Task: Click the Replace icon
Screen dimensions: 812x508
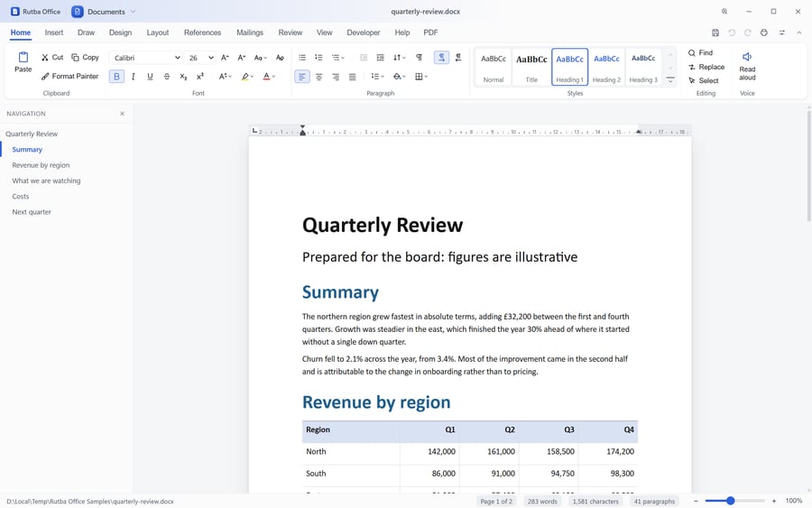Action: pos(692,67)
